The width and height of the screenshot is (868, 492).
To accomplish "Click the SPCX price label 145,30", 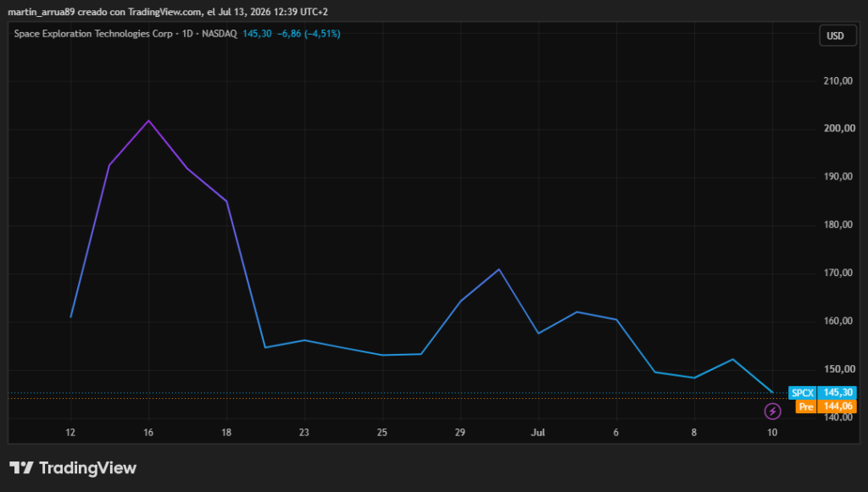I will pyautogui.click(x=822, y=392).
